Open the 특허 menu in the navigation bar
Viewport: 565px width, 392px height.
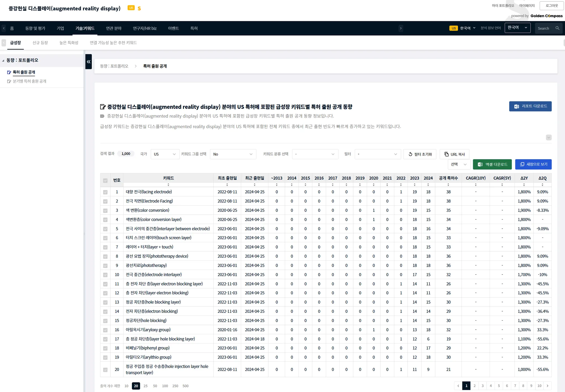(194, 28)
